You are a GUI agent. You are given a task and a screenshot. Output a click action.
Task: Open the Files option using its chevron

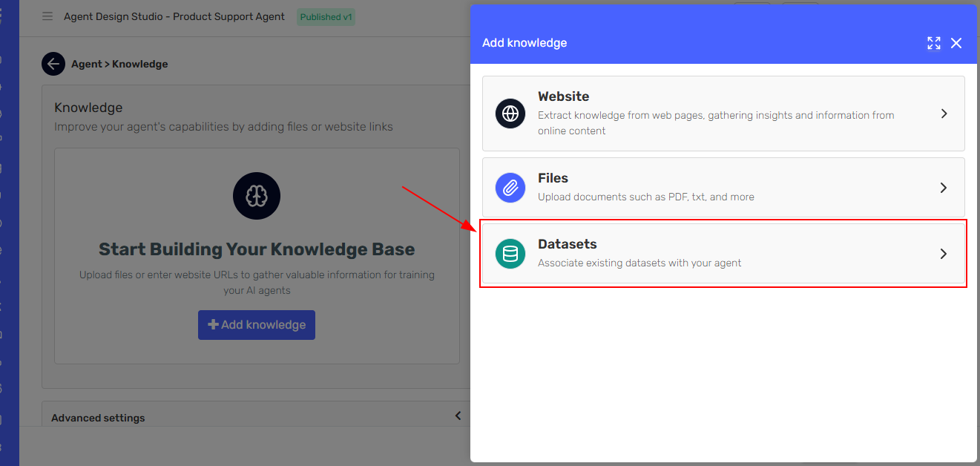tap(944, 188)
